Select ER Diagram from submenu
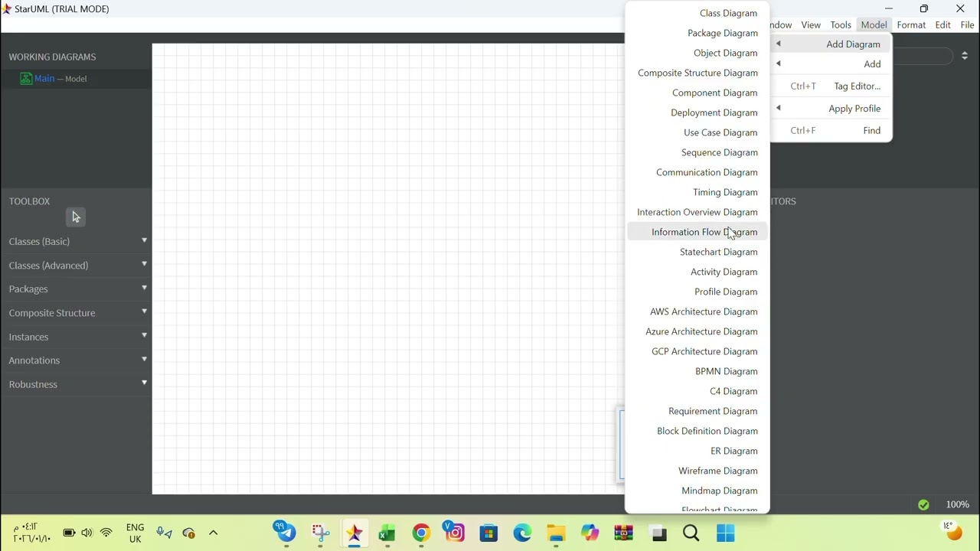 (x=697, y=451)
